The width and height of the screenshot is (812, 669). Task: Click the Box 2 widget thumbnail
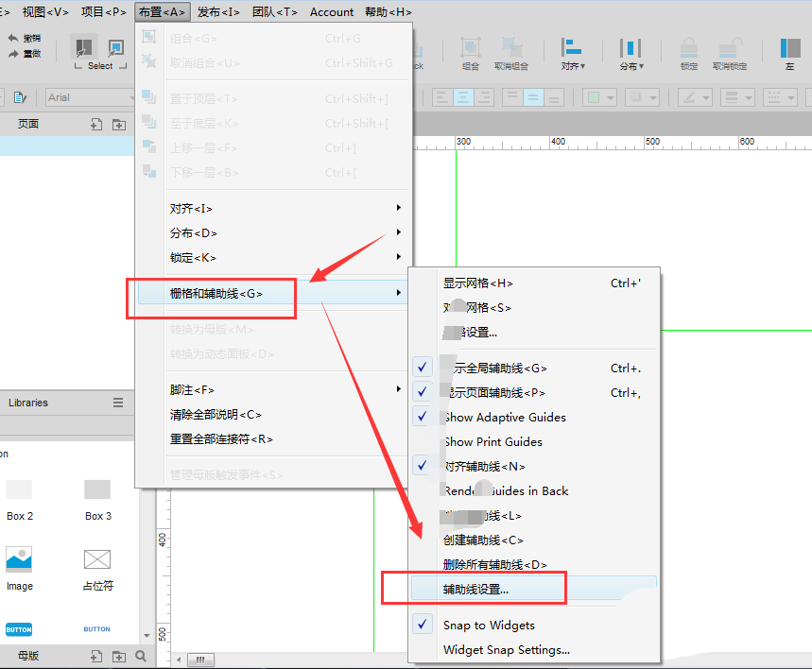19,491
